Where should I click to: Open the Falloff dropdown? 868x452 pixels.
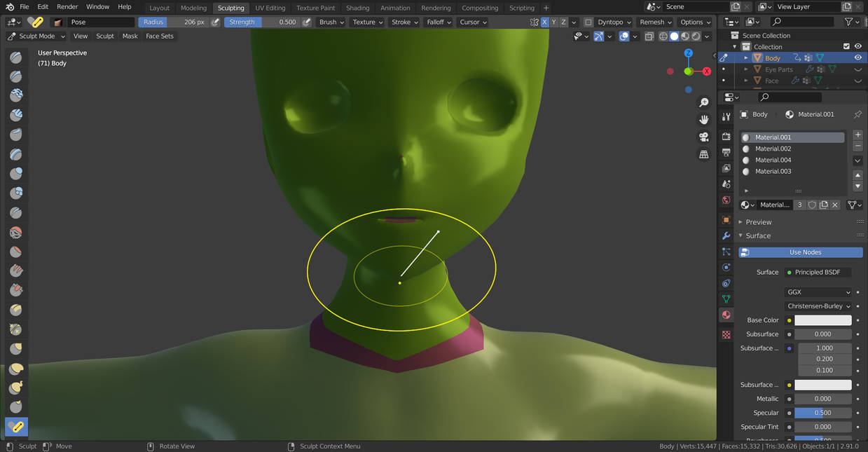click(439, 22)
